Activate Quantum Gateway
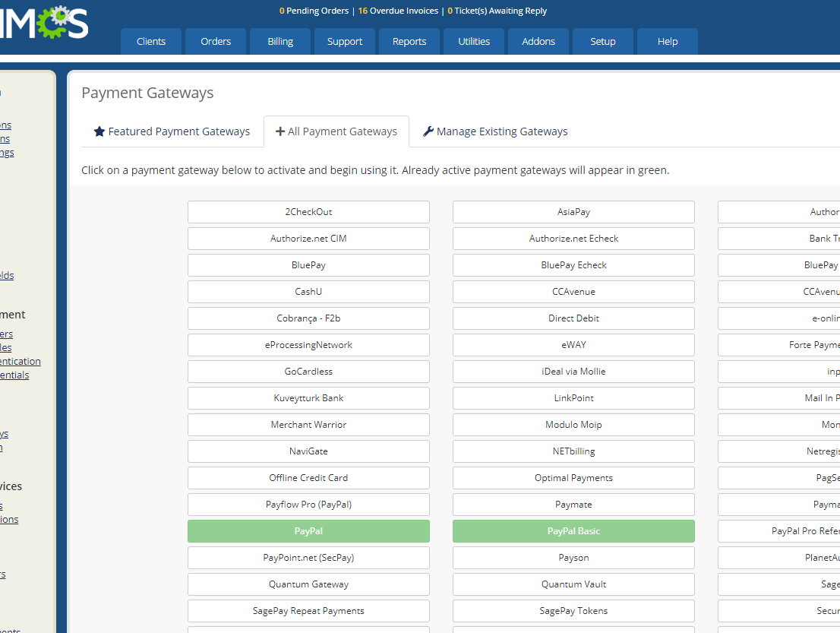Viewport: 840px width, 633px height. pyautogui.click(x=308, y=584)
